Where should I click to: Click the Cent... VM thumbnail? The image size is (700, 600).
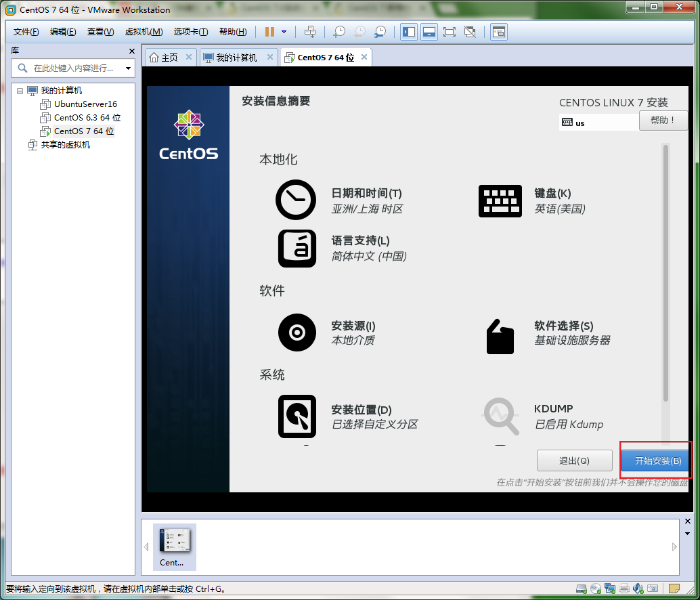click(175, 547)
